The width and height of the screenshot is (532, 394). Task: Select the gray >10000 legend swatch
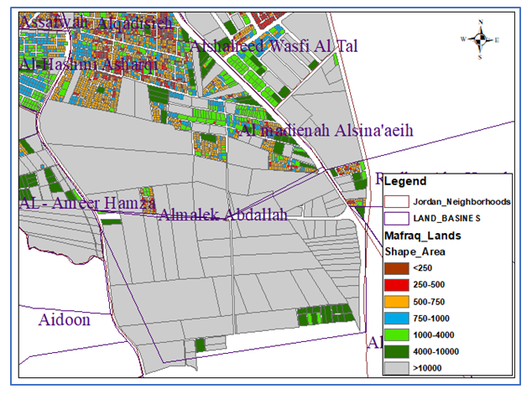[x=396, y=367]
